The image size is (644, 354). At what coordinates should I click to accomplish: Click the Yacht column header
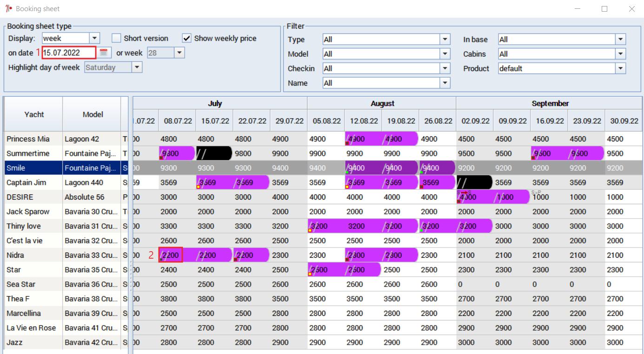(33, 114)
